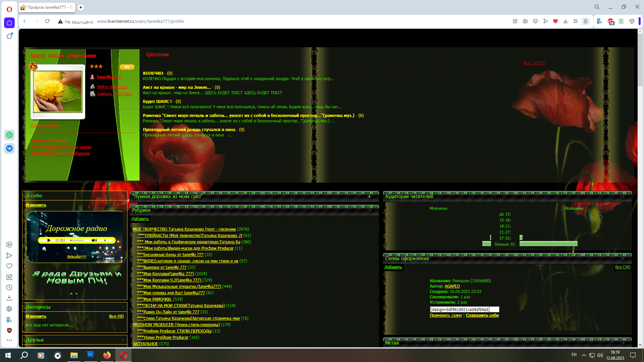Play the Дорожное радио audio player
The height and width of the screenshot is (362, 644).
pos(49,240)
